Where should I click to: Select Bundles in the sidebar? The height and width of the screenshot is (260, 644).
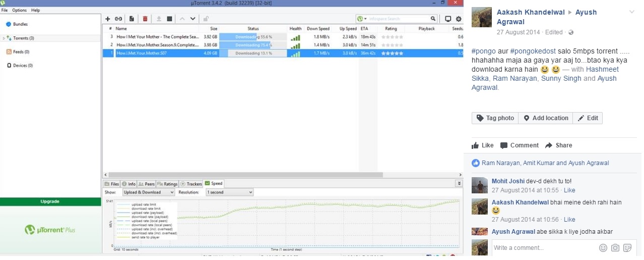click(x=20, y=24)
